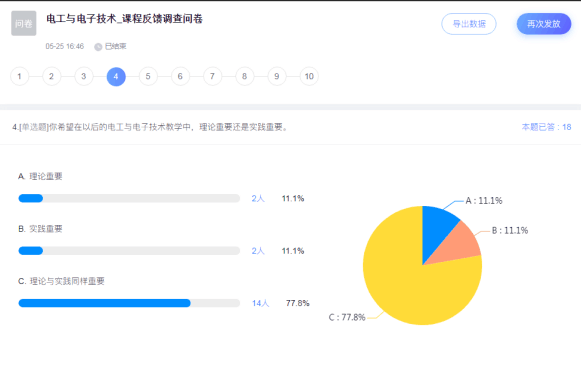The width and height of the screenshot is (581, 369).
Task: Click the 14人 count for option C
Action: tap(260, 303)
